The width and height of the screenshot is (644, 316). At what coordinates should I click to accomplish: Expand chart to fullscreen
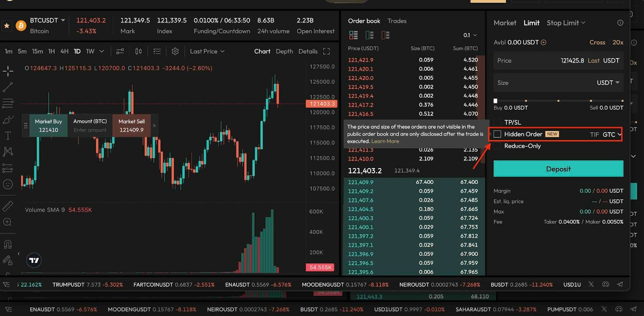(x=326, y=52)
